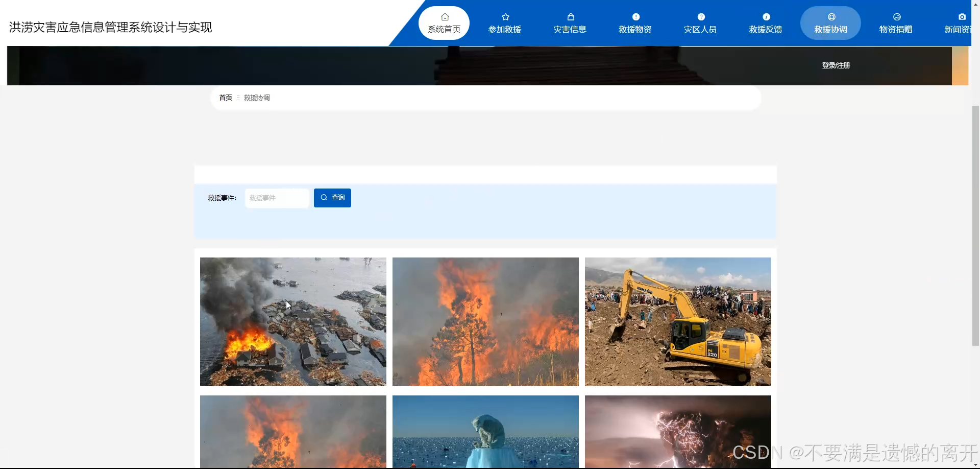Image resolution: width=980 pixels, height=469 pixels.
Task: Open the 灾区人员 menu label
Action: pos(700,30)
